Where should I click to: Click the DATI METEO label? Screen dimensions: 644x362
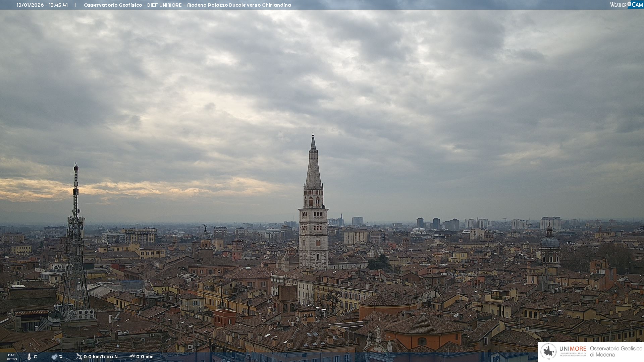point(12,357)
